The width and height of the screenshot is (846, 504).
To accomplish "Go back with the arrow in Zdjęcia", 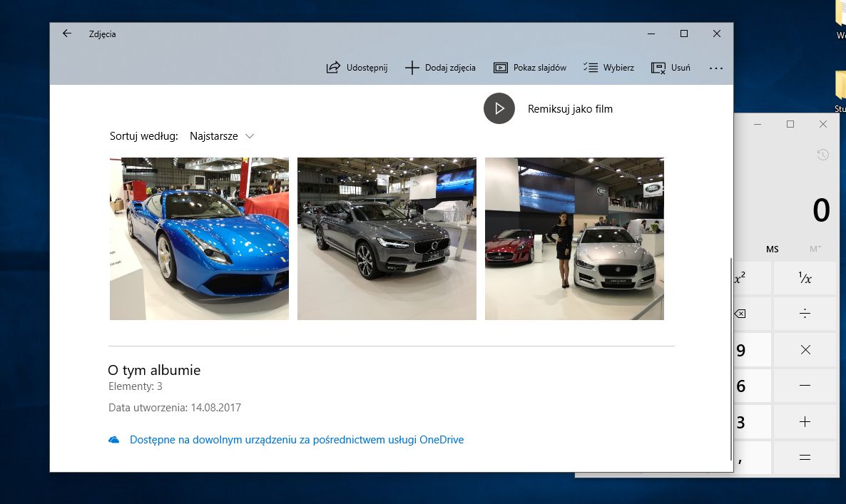I will (67, 34).
